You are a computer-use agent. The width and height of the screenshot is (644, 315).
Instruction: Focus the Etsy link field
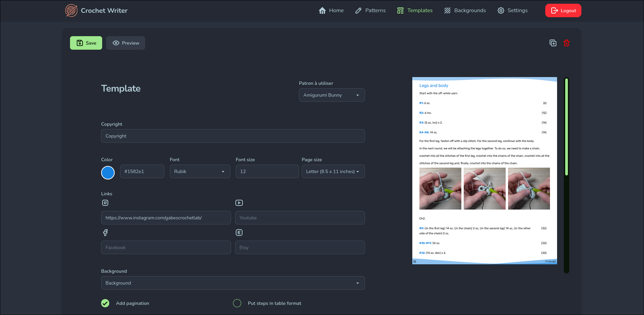[x=300, y=247]
